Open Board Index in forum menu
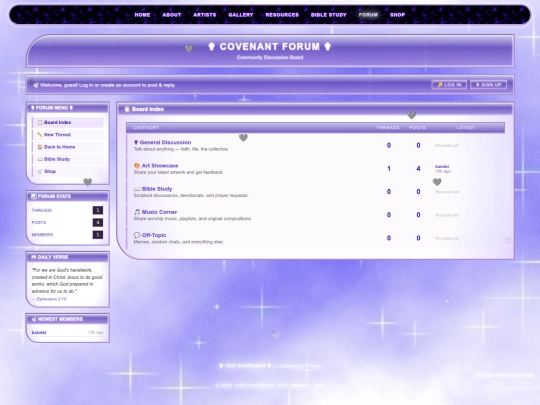 [68, 122]
